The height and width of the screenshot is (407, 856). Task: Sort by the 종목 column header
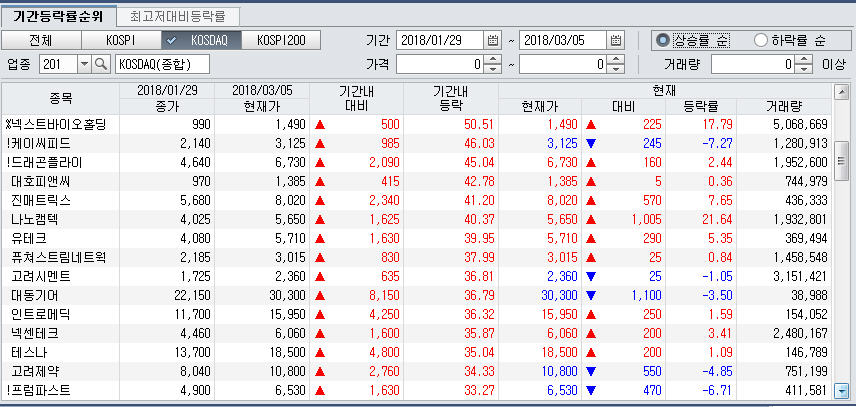[x=61, y=99]
